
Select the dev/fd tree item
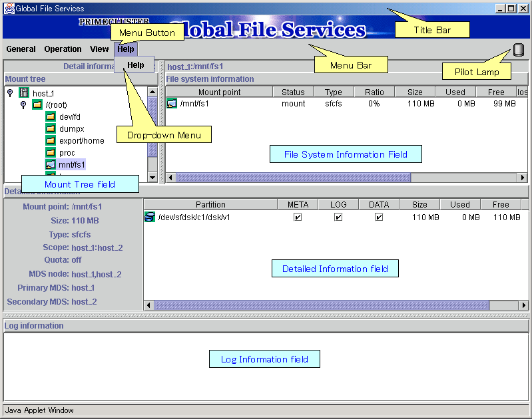[x=69, y=117]
